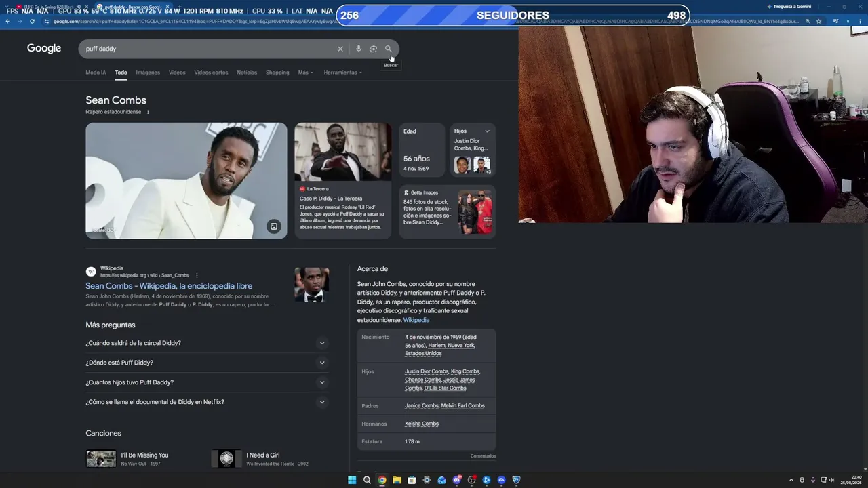The image size is (868, 488).
Task: Open the La Tercera 'Caso P. Diddy' card
Action: (342, 180)
